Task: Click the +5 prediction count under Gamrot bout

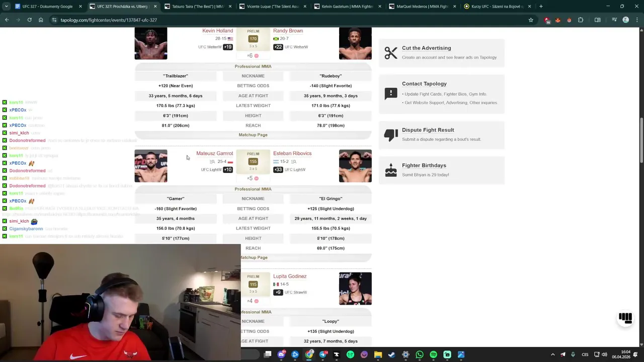Action: 253,178
